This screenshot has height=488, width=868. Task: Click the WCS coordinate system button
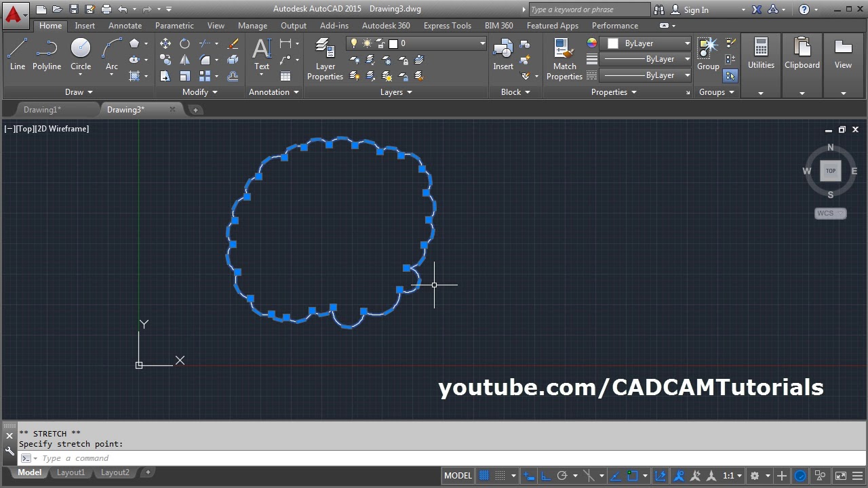coord(830,213)
